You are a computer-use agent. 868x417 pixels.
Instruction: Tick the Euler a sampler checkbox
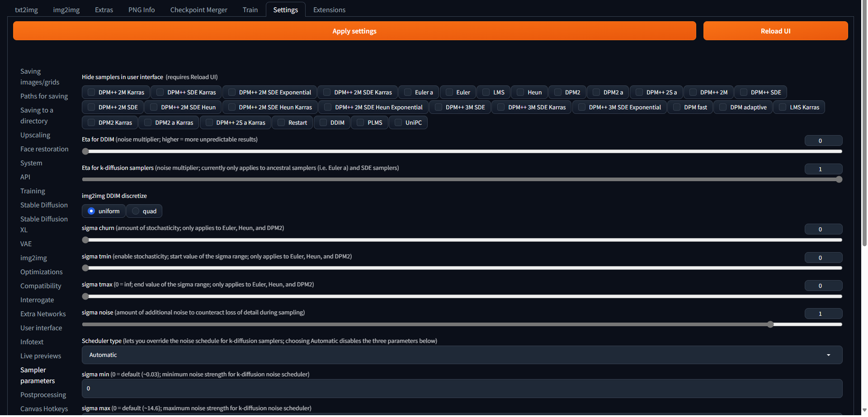point(408,93)
